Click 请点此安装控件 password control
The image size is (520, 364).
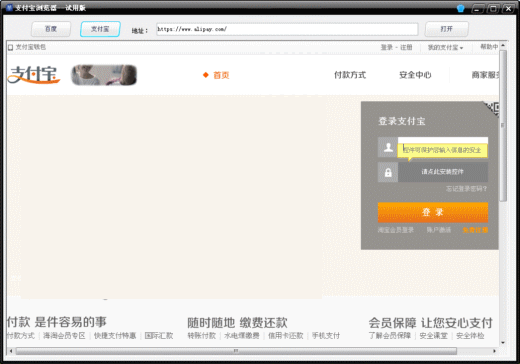(443, 172)
